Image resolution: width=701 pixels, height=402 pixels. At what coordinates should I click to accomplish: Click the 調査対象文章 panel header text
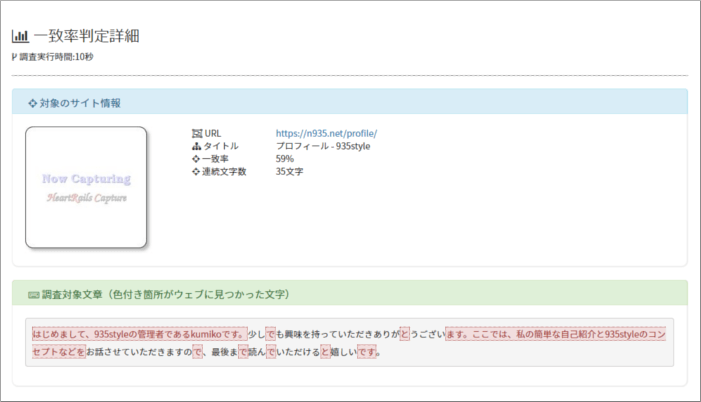coord(165,294)
